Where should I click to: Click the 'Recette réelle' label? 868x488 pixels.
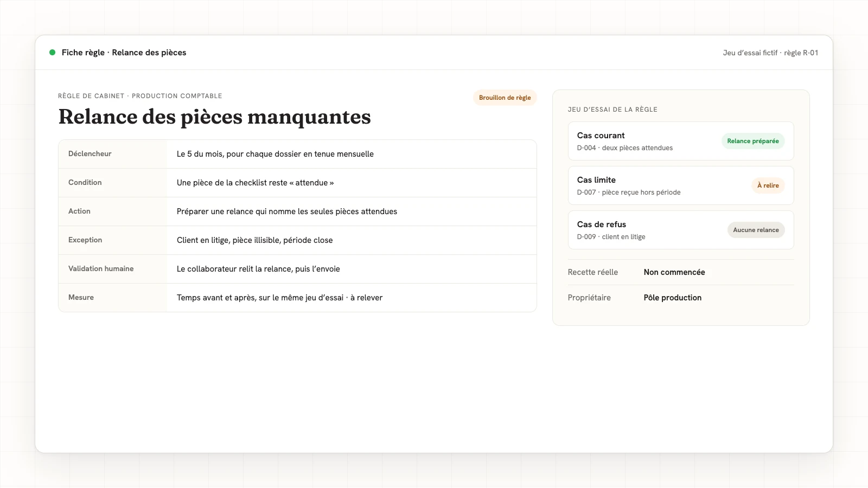click(x=593, y=272)
